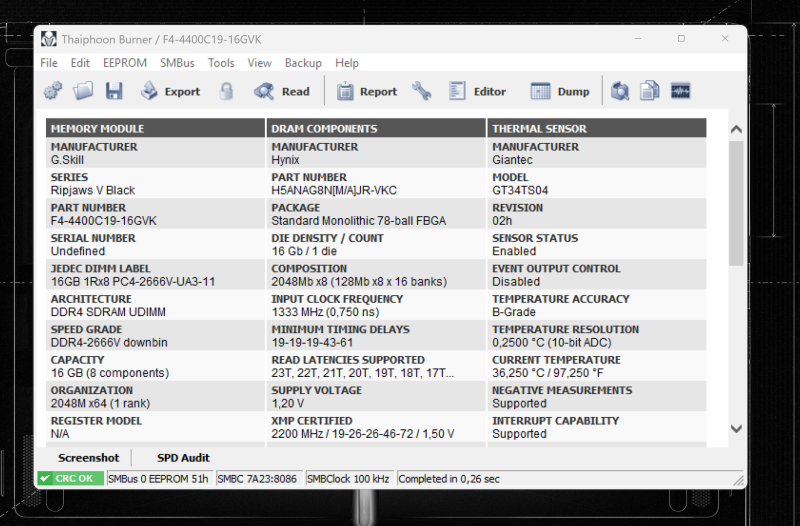Viewport: 800px width, 526px height.
Task: Select the G.Skill manufacturer value
Action: coord(67,160)
